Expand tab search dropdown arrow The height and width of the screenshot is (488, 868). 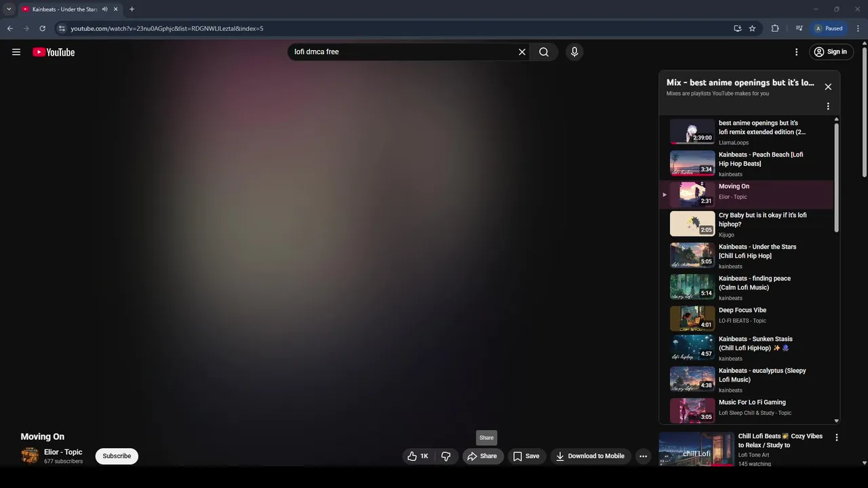9,9
